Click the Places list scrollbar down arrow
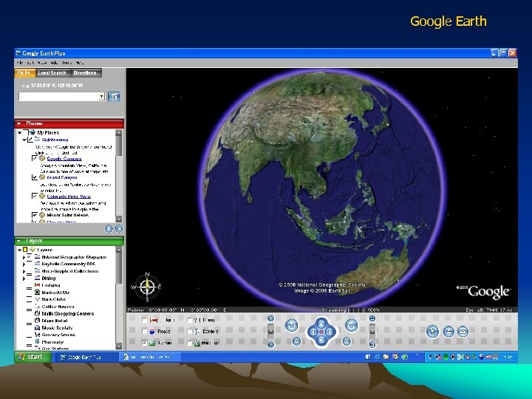 [x=119, y=219]
